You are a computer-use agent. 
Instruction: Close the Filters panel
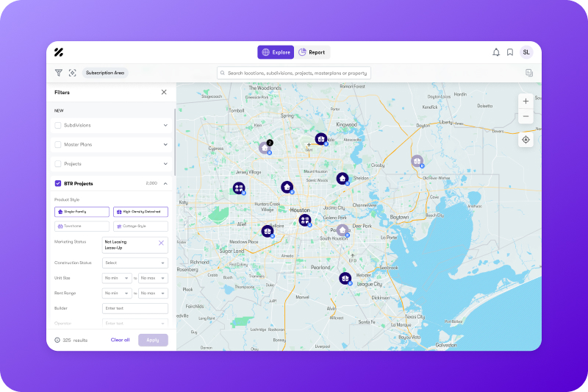(164, 92)
